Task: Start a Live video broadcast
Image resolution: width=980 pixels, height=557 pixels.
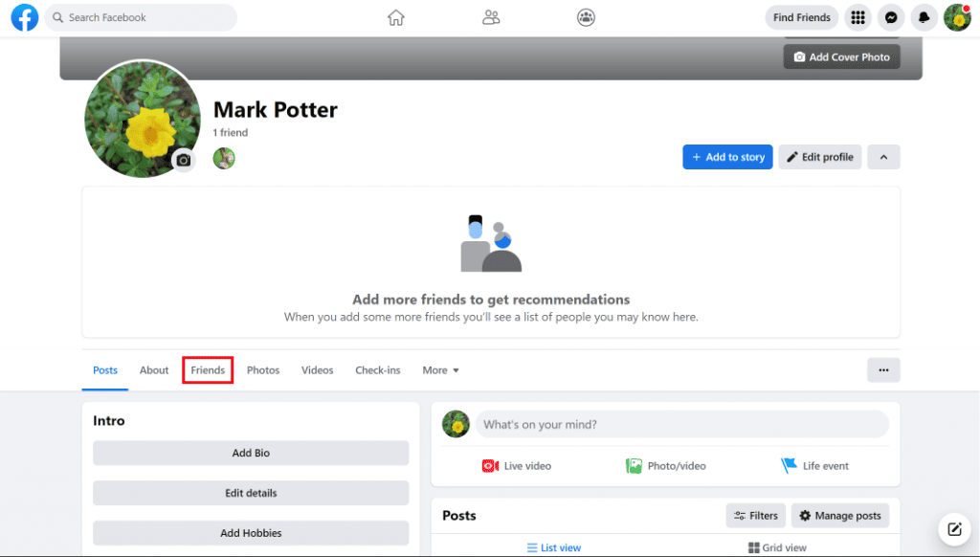Action: point(516,465)
